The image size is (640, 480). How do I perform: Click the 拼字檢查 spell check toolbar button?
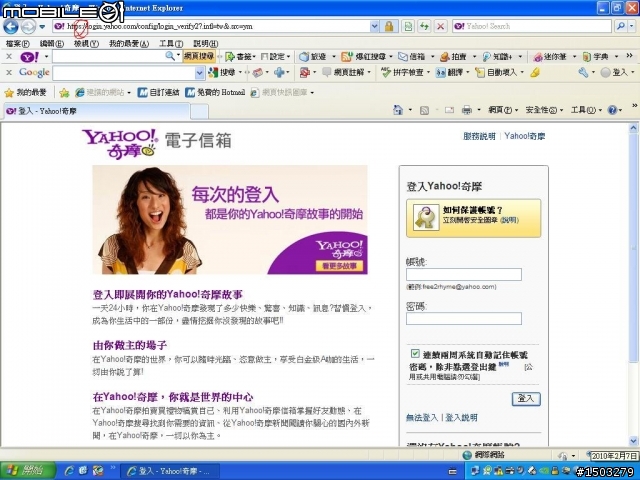[x=405, y=73]
